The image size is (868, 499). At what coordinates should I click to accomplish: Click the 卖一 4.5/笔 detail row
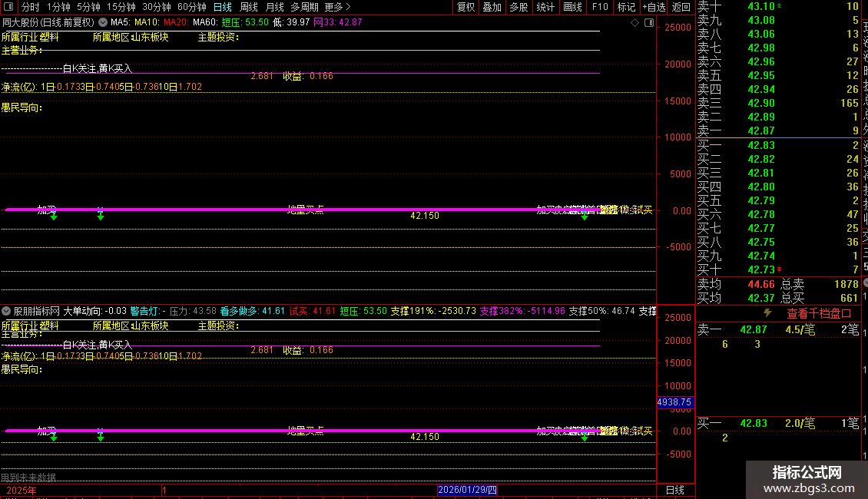pyautogui.click(x=778, y=329)
